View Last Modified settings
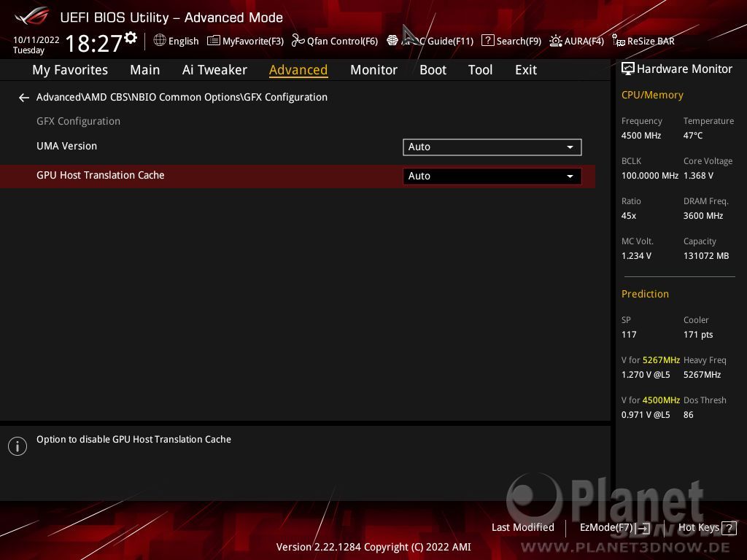 click(522, 528)
